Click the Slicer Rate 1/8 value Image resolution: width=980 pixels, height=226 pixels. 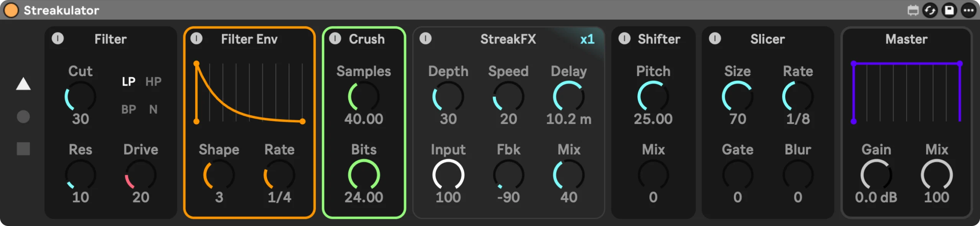pos(798,119)
